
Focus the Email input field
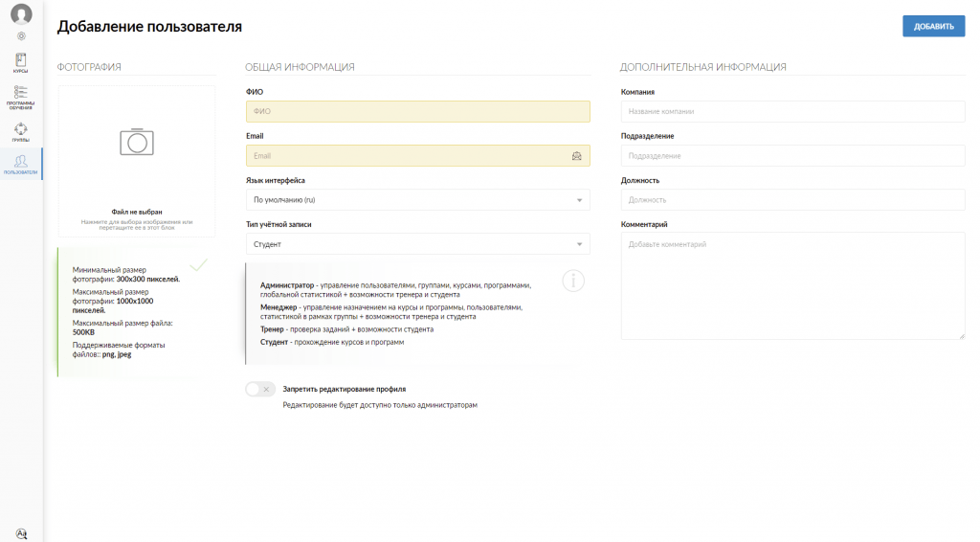tap(417, 156)
